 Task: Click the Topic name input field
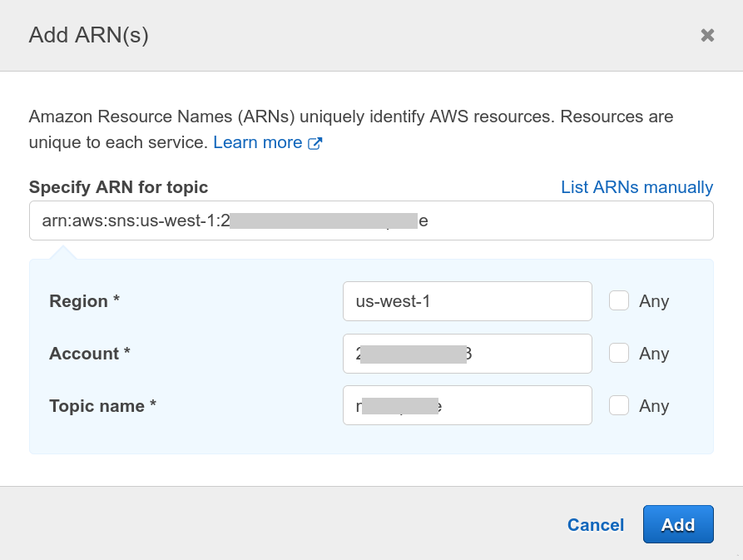(x=468, y=405)
